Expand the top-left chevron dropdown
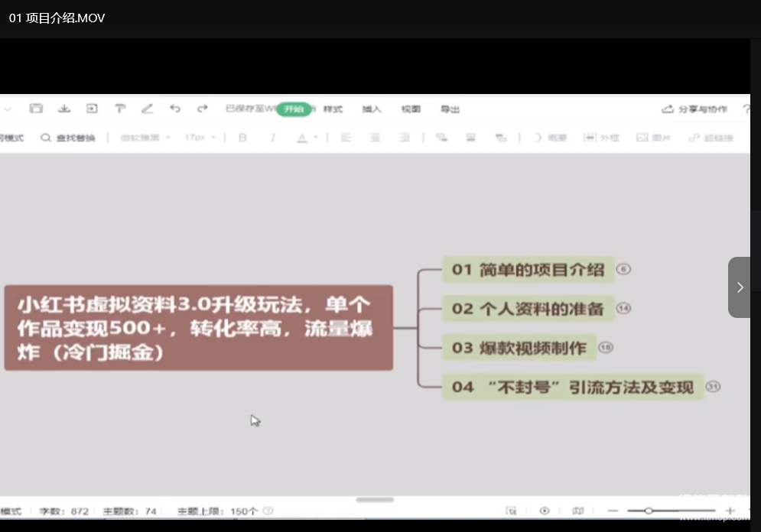 [8, 109]
